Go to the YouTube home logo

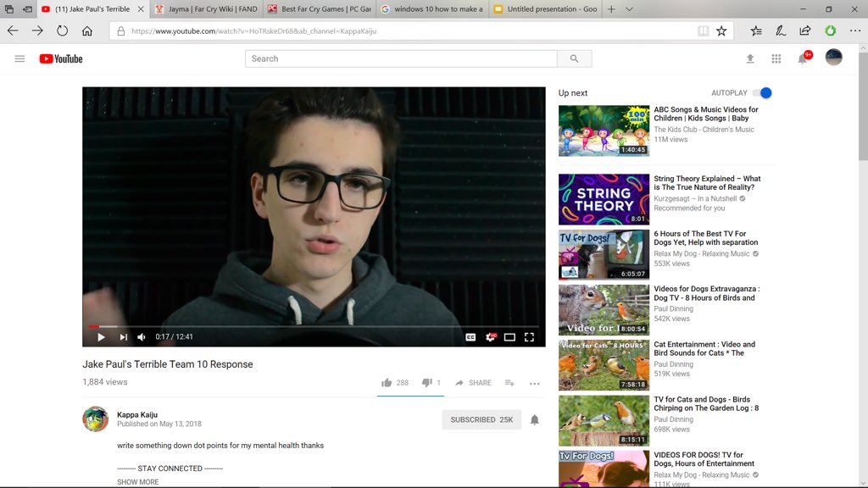point(61,58)
